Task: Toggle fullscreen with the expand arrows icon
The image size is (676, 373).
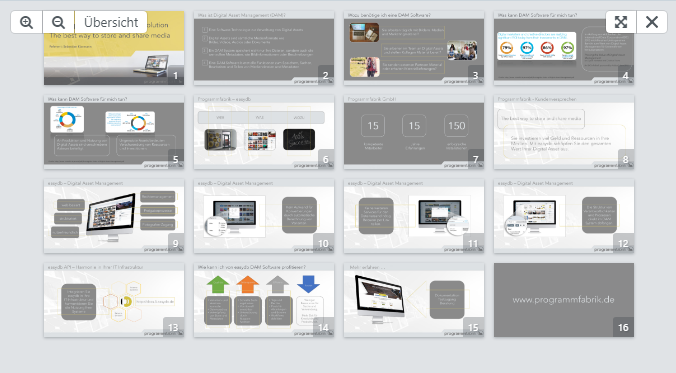Action: pyautogui.click(x=620, y=22)
